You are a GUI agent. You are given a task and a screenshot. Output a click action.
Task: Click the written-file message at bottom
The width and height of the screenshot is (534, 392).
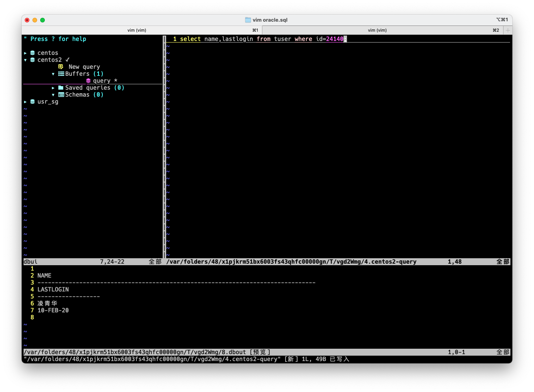(x=187, y=359)
